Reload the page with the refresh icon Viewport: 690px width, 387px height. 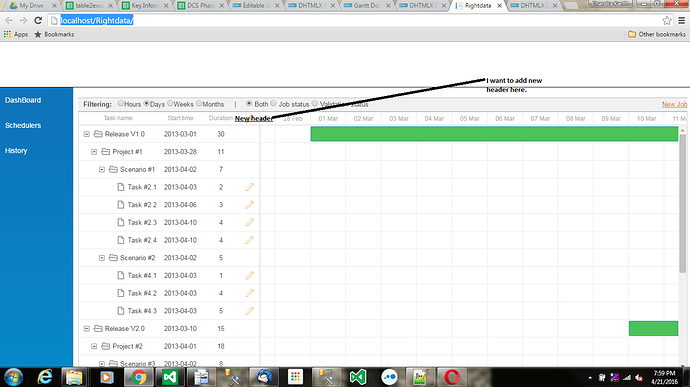click(x=38, y=20)
